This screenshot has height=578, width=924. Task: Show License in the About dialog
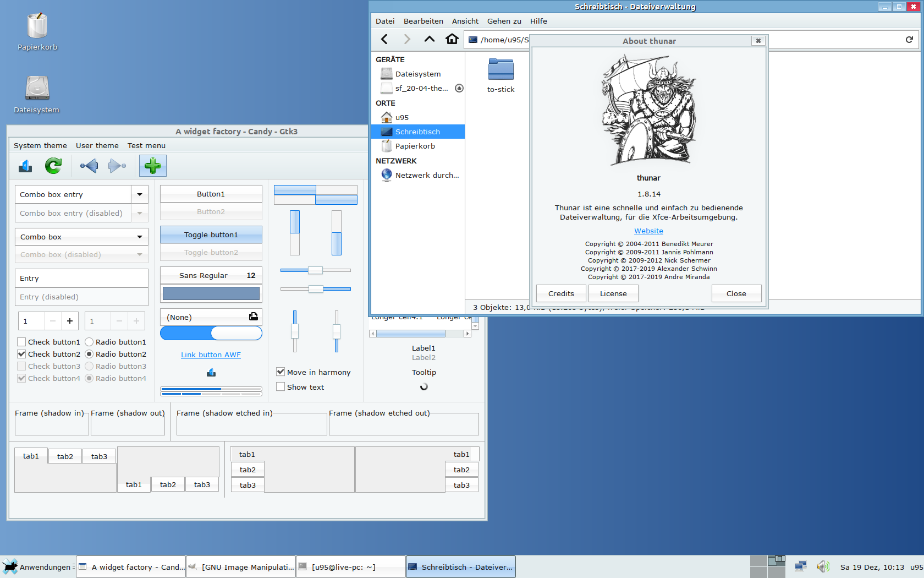tap(613, 293)
